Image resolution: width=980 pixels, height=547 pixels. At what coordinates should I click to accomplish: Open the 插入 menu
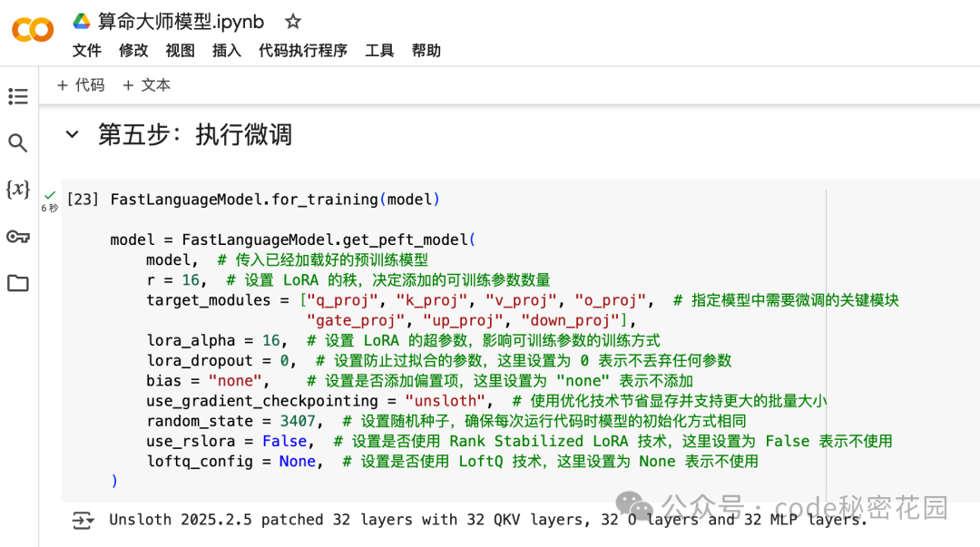[227, 51]
